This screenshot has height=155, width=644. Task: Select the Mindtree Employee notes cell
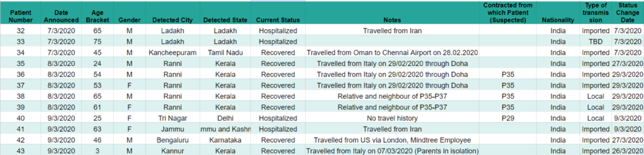pos(392,140)
